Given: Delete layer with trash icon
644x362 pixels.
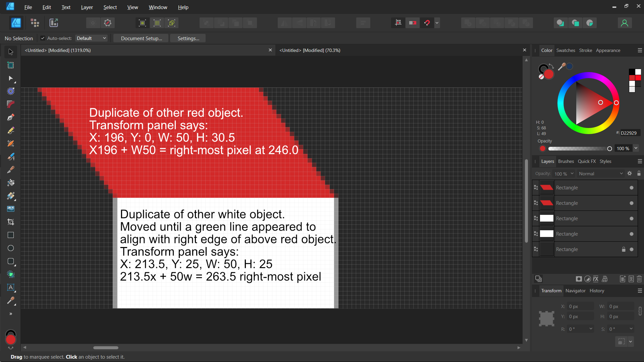Looking at the screenshot, I should tap(639, 279).
